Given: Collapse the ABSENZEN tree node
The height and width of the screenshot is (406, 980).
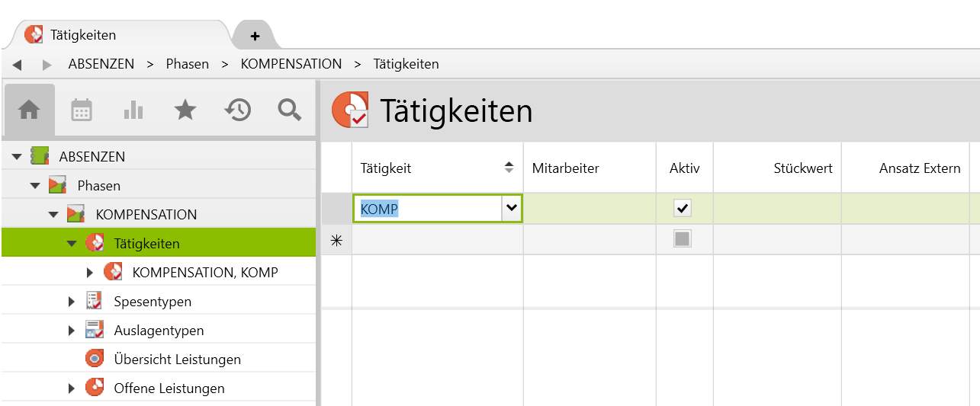Looking at the screenshot, I should click(x=17, y=157).
